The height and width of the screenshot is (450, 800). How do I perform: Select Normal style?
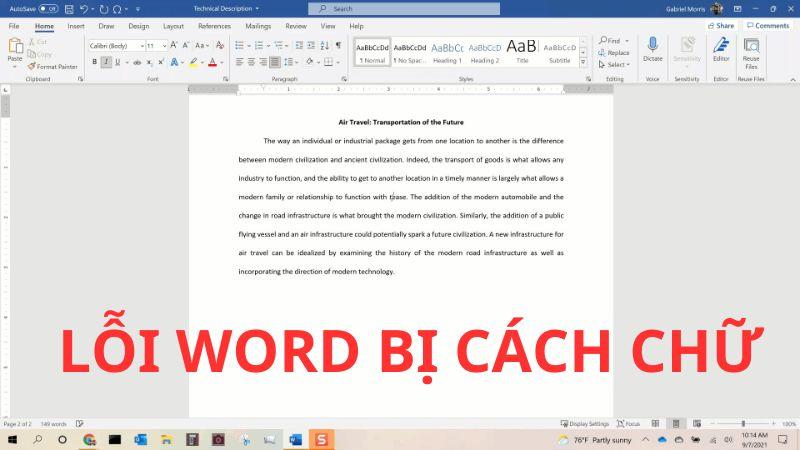tap(372, 52)
